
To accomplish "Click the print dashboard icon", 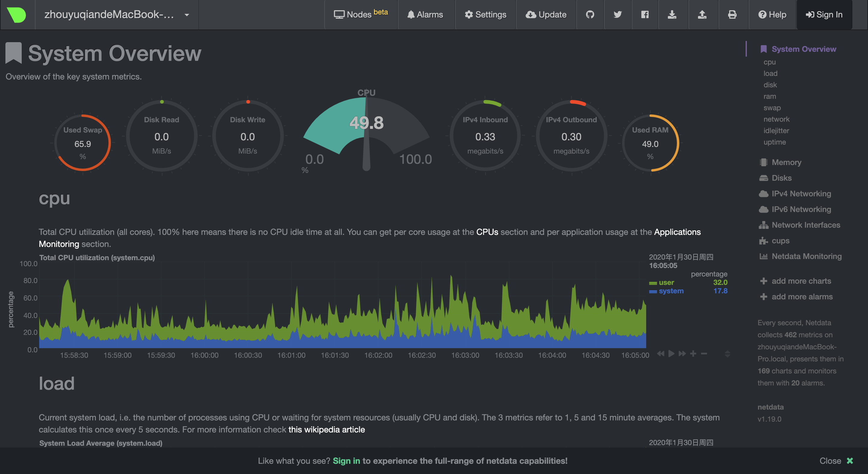I will [x=732, y=14].
